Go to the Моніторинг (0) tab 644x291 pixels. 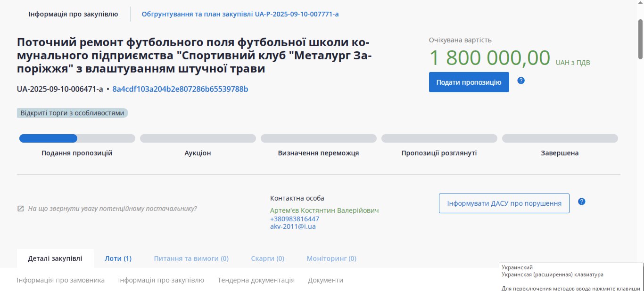tap(331, 259)
